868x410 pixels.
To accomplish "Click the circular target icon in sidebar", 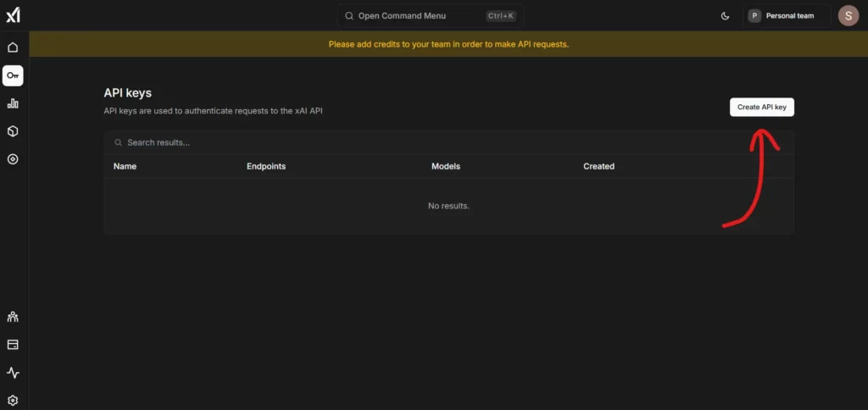I will point(13,159).
